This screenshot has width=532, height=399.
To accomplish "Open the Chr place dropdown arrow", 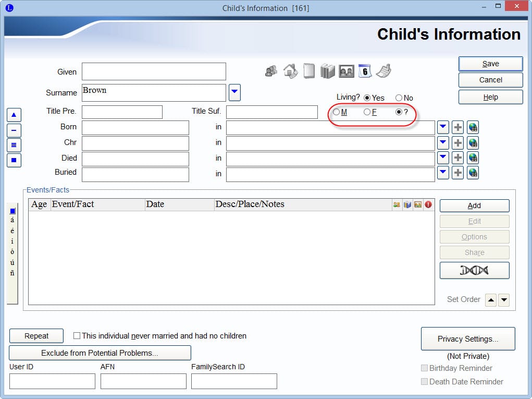I will 443,142.
